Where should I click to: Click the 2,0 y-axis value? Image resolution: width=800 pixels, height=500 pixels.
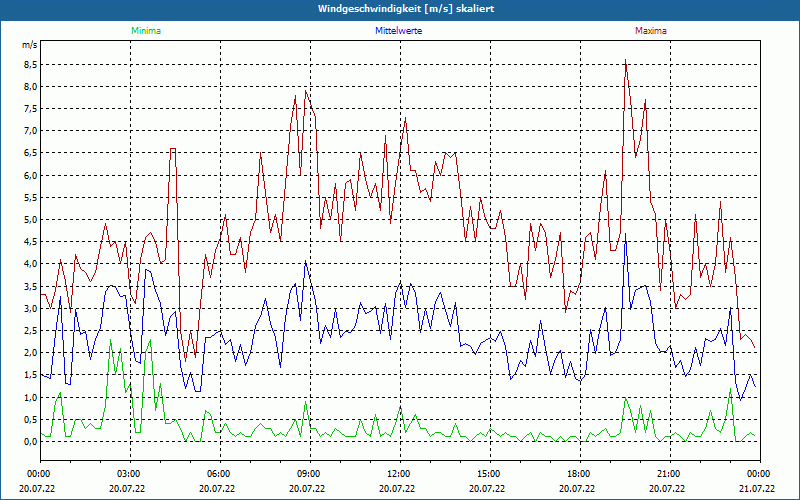tap(30, 353)
